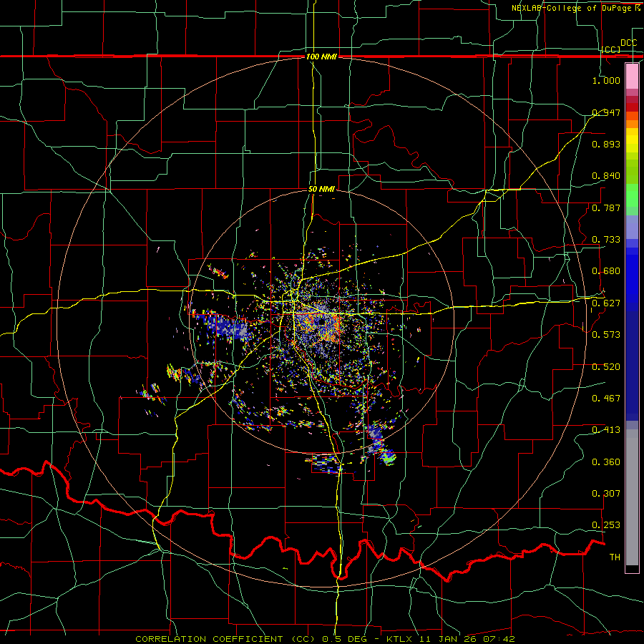Select the 100 NMI range ring label

[321, 57]
